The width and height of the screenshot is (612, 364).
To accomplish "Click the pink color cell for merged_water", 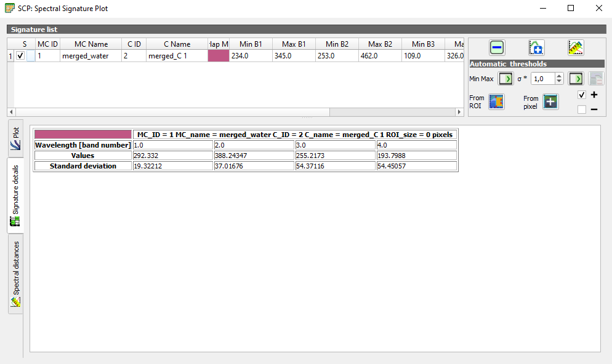I will click(218, 56).
